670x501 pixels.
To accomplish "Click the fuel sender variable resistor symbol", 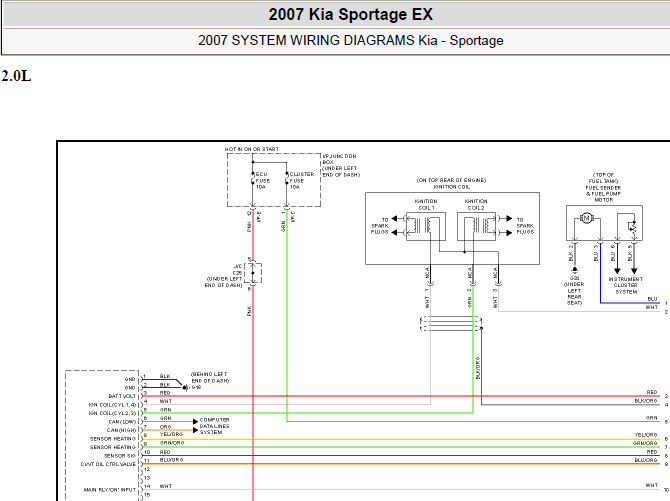I will point(633,227).
